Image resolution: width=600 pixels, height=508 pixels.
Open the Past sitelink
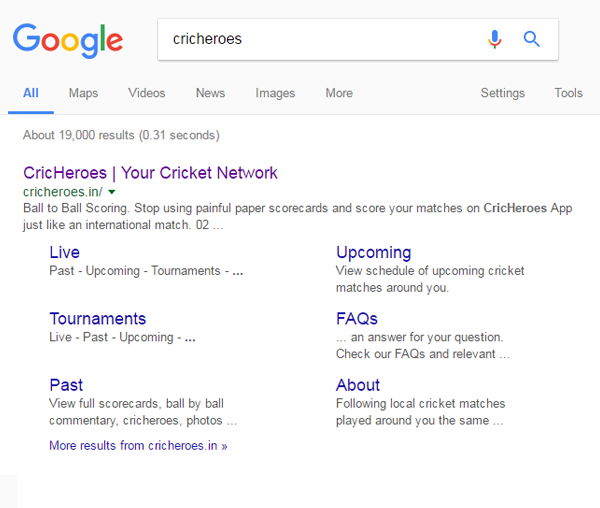[x=66, y=385]
